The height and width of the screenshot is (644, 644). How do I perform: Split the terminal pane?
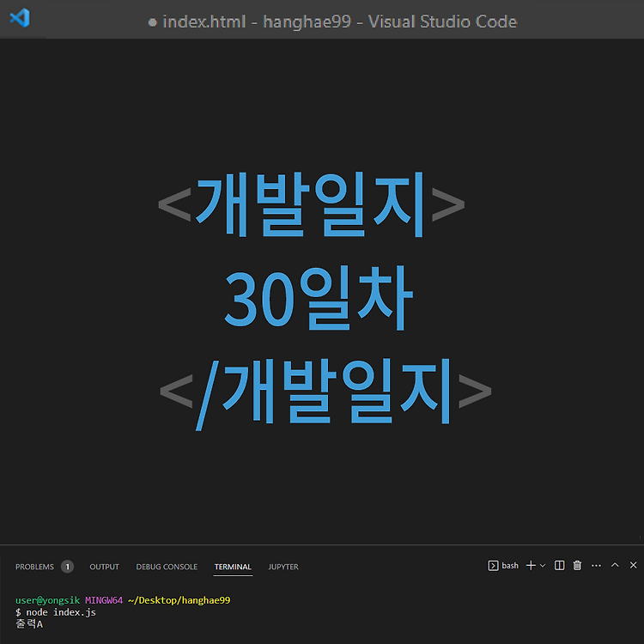click(559, 566)
